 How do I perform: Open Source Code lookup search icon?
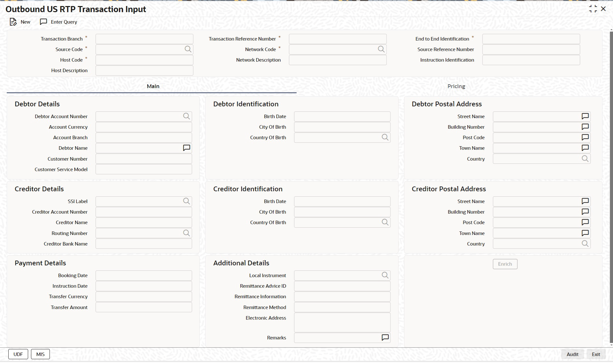[x=188, y=49]
